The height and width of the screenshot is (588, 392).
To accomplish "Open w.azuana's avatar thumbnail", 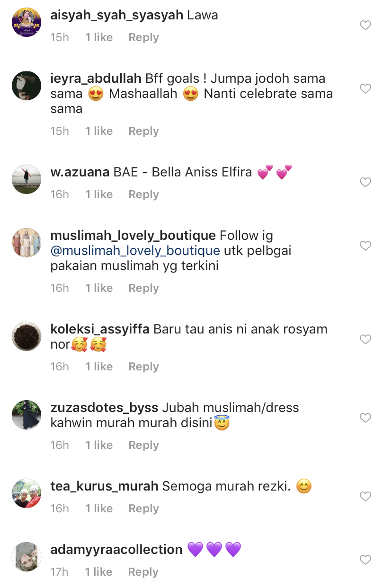I will pos(27,179).
